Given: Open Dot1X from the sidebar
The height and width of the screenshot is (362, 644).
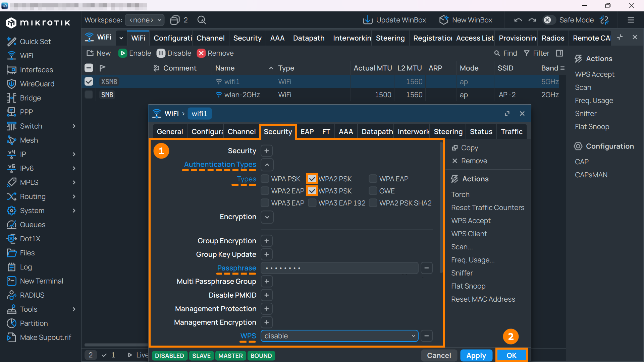Looking at the screenshot, I should [x=30, y=239].
